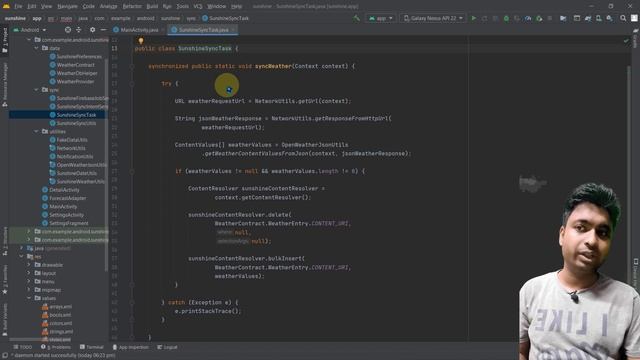Click fold marker beside syncWeather method line
This screenshot has width=640, height=360.
click(x=132, y=66)
